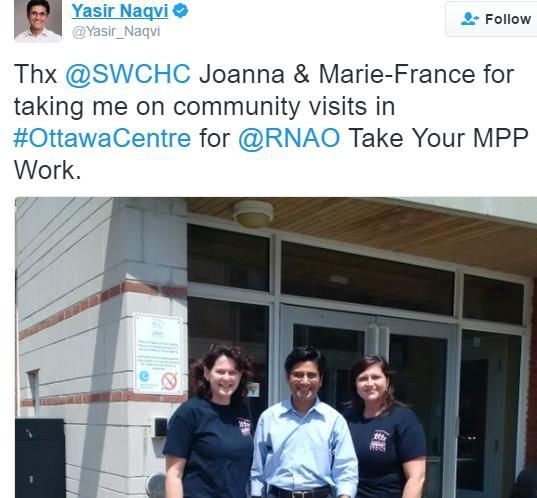Viewport: 537px width, 498px height.
Task: Click the person-plus icon in Follow button
Action: pyautogui.click(x=470, y=19)
